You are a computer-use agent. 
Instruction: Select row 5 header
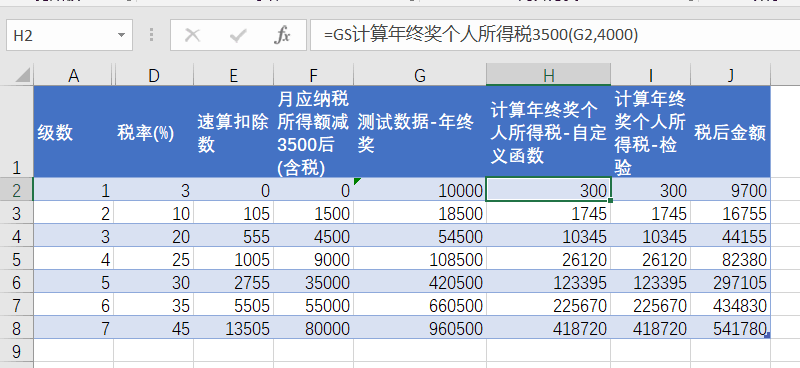click(16, 259)
